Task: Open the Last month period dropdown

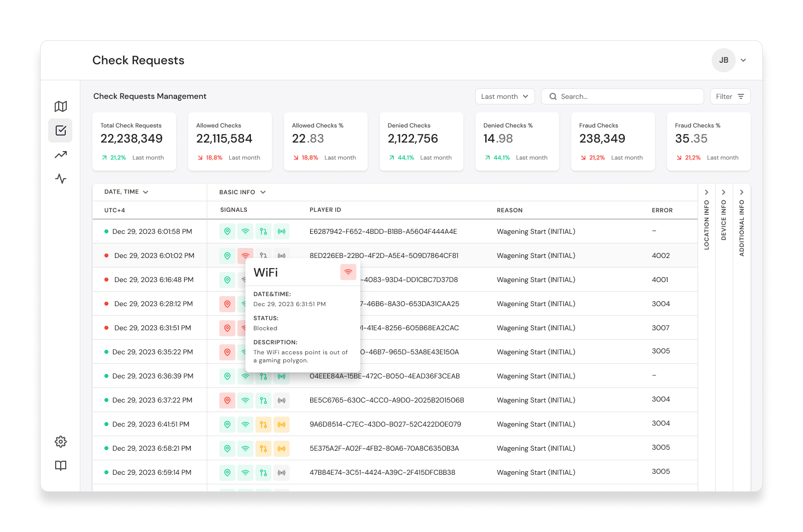Action: 505,96
